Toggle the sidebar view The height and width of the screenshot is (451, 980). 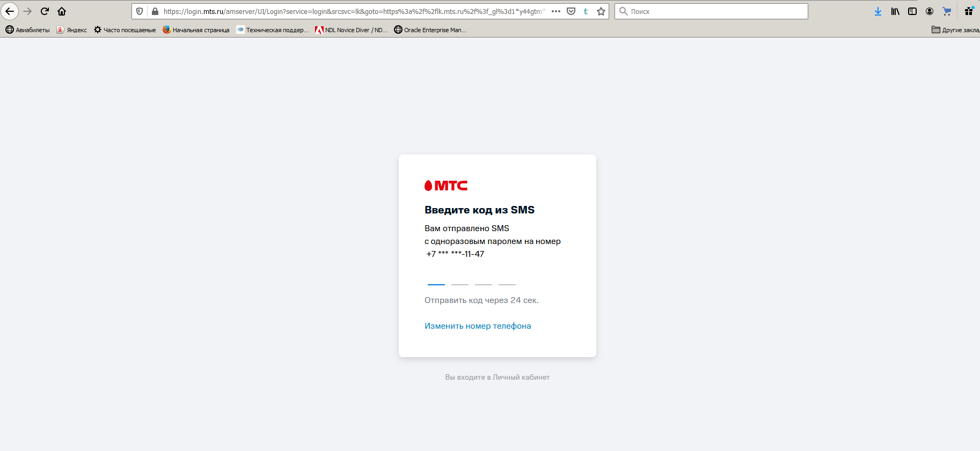(912, 11)
